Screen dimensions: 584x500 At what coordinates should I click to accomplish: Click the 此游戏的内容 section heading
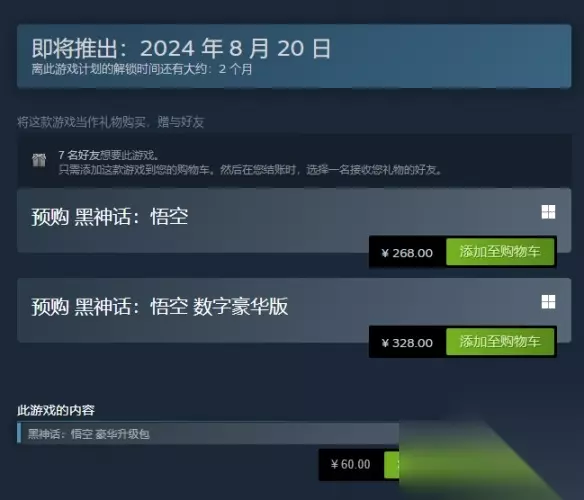click(56, 411)
